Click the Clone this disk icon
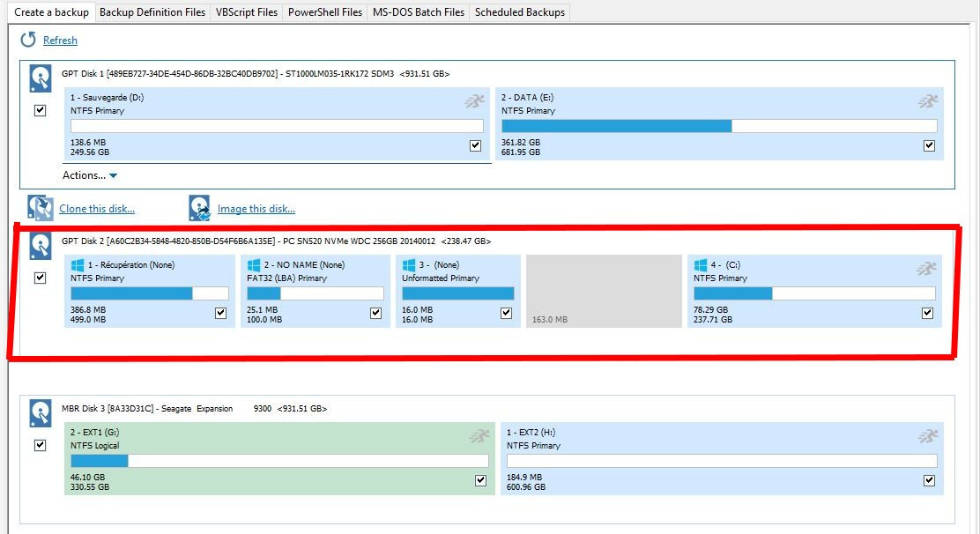The width and height of the screenshot is (980, 534). [x=41, y=208]
